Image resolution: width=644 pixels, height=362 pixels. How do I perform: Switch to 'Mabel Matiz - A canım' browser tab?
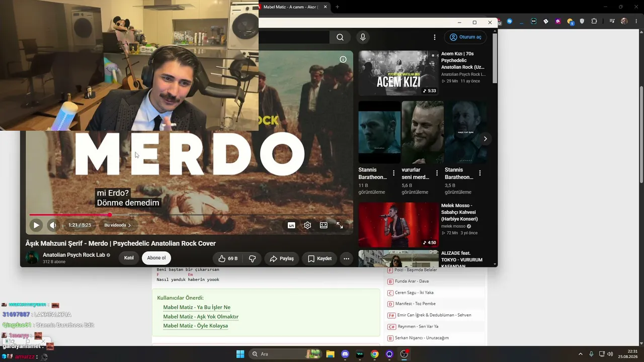click(290, 7)
